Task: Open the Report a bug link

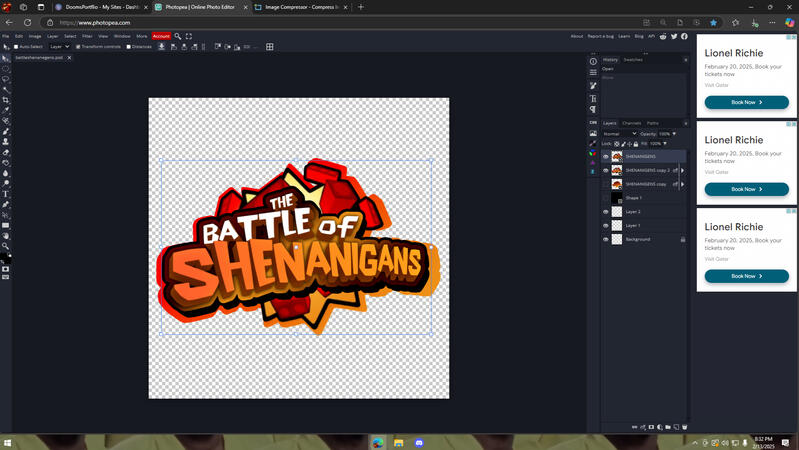Action: tap(601, 36)
